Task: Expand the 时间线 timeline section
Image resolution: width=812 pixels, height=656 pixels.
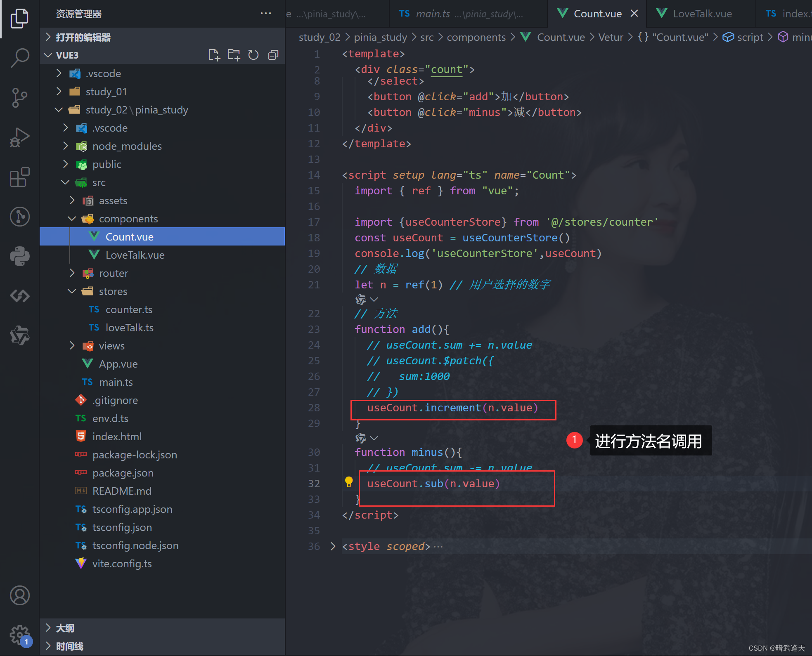Action: (x=162, y=646)
